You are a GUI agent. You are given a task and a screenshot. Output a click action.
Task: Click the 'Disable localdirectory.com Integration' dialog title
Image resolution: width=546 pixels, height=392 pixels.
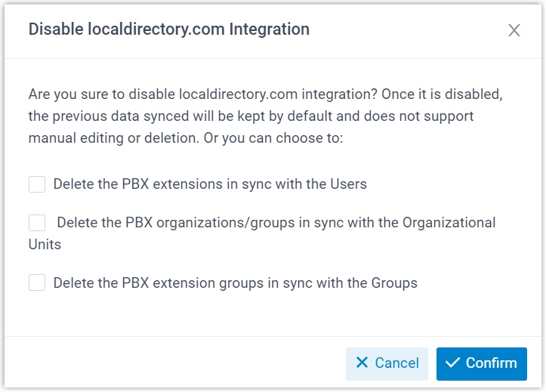pyautogui.click(x=168, y=29)
